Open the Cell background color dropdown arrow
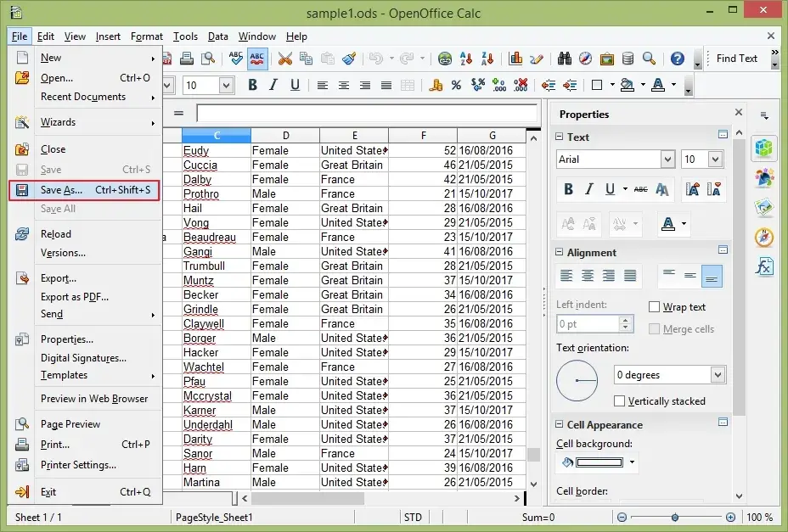788x532 pixels. pos(633,462)
